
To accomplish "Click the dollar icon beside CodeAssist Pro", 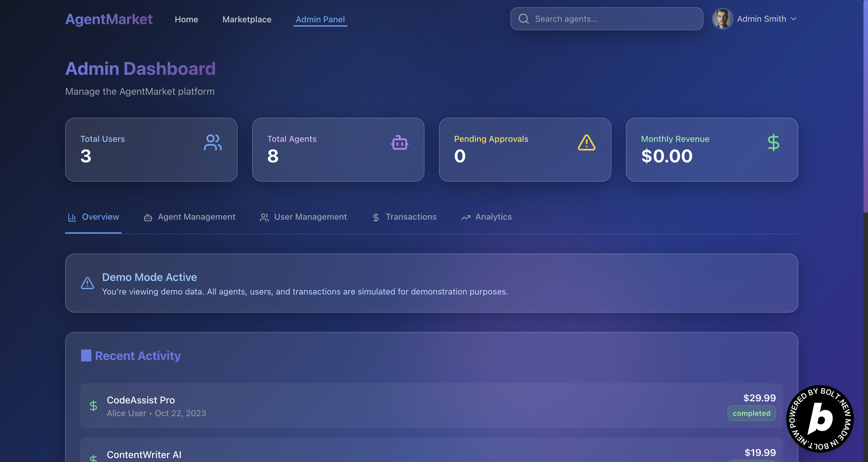I will click(93, 406).
